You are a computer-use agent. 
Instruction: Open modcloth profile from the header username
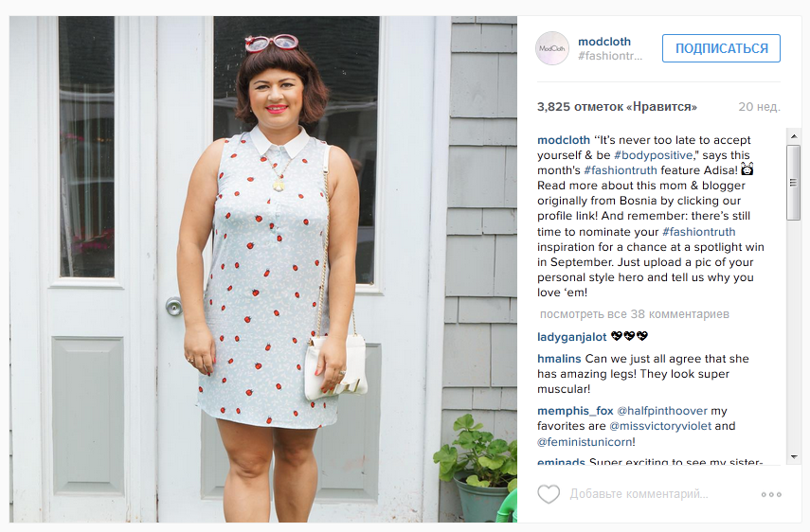click(x=603, y=42)
